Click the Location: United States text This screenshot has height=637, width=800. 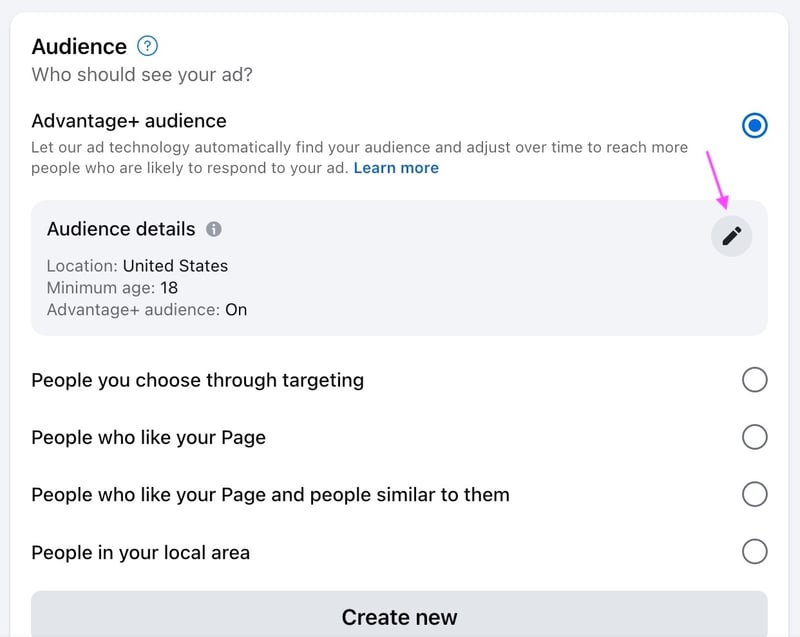137,265
